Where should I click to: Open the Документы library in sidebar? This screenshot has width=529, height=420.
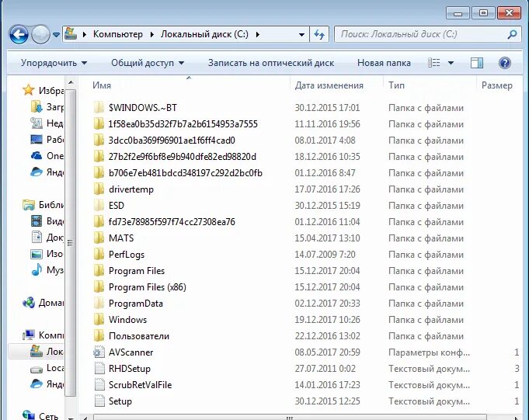[x=47, y=238]
